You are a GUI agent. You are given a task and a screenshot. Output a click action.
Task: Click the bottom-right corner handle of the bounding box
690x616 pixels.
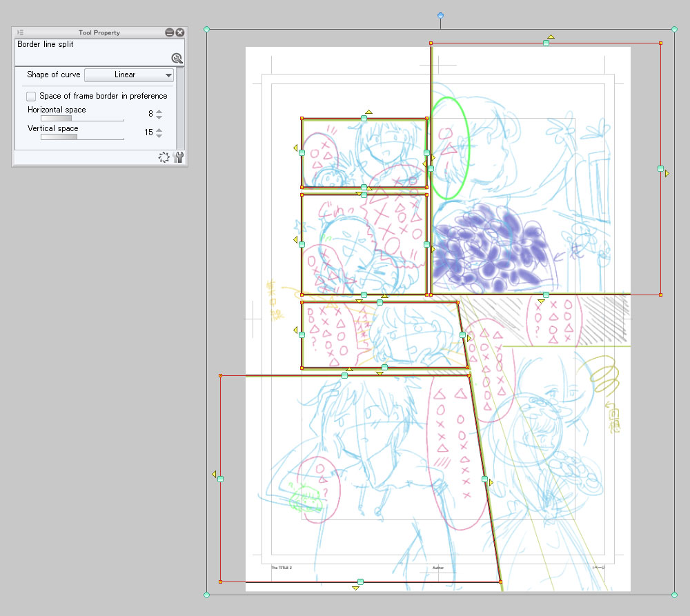[x=674, y=594]
